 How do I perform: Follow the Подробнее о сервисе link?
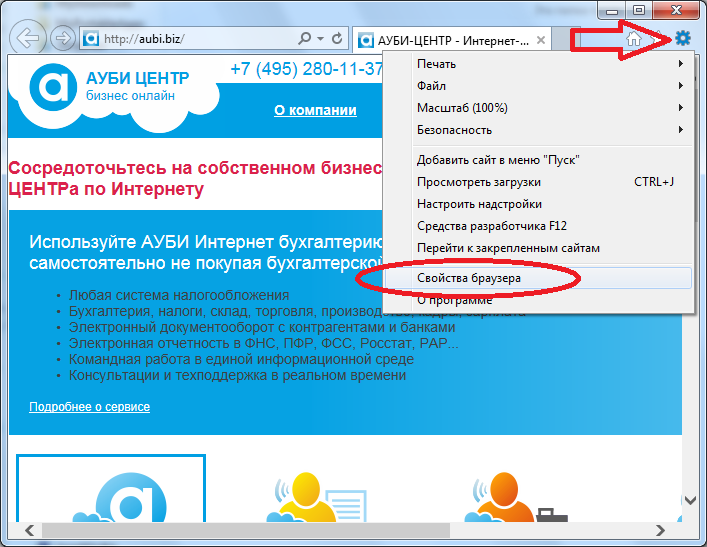tap(89, 407)
